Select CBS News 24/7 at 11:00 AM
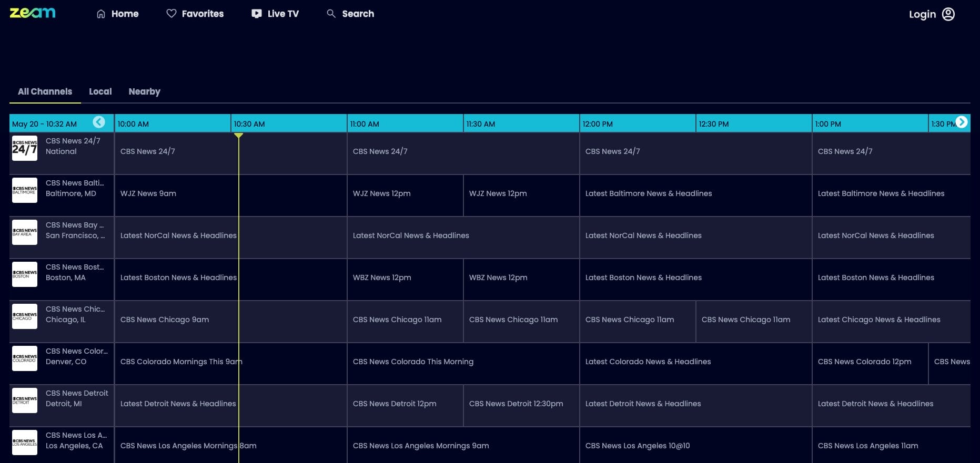The height and width of the screenshot is (463, 980). tap(463, 153)
